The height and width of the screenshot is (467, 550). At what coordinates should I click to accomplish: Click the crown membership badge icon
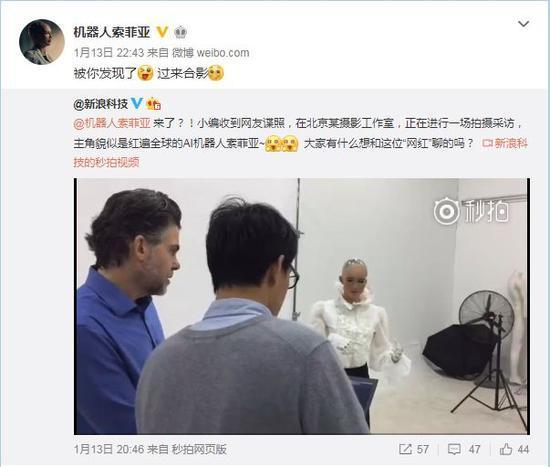(181, 32)
